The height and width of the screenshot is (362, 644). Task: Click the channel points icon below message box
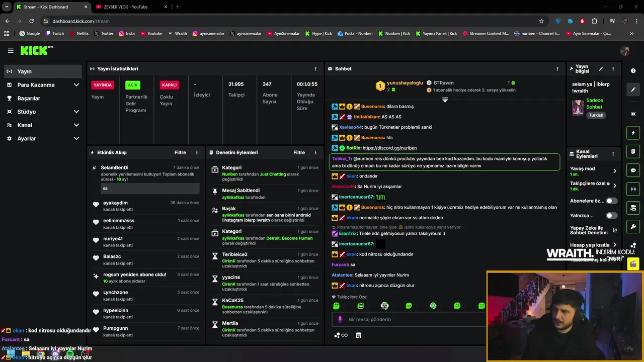(x=341, y=335)
